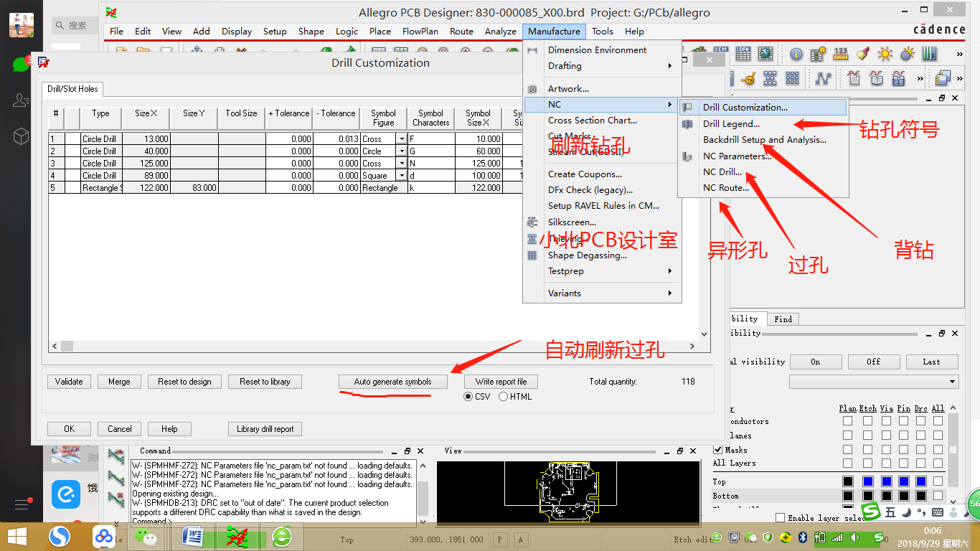Screen dimensions: 980x551
Task: Click the A button in status bar
Action: 521,540
